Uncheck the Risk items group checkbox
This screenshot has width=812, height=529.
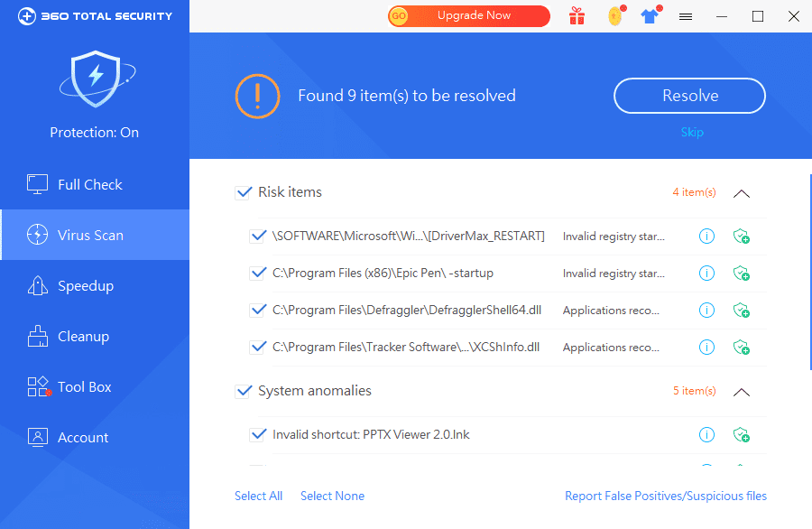[x=244, y=192]
